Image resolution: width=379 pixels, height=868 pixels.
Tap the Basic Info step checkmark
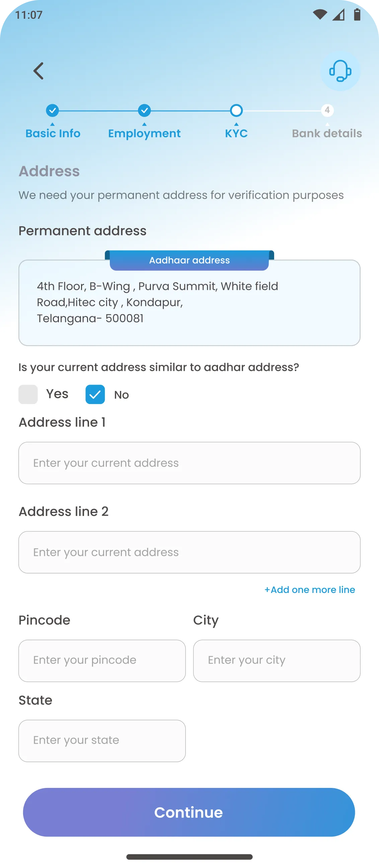(52, 111)
